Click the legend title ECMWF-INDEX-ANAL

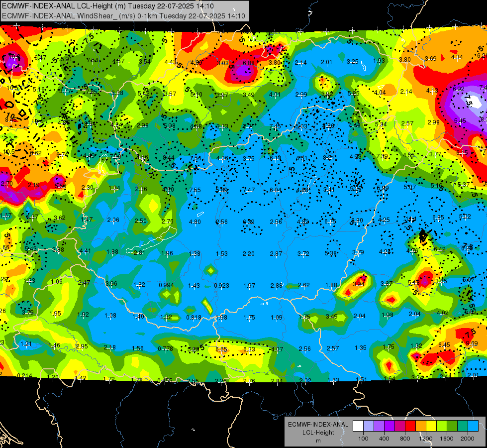318,425
